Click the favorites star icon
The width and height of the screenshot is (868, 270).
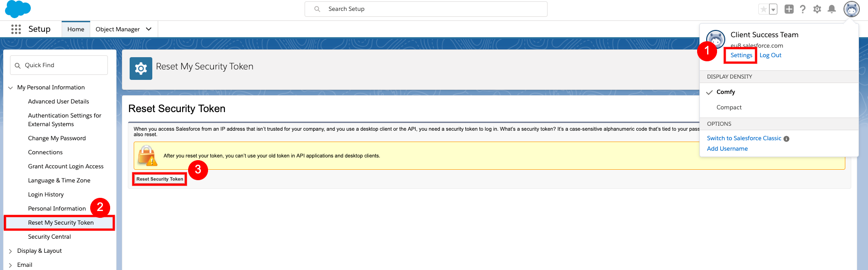click(x=764, y=9)
